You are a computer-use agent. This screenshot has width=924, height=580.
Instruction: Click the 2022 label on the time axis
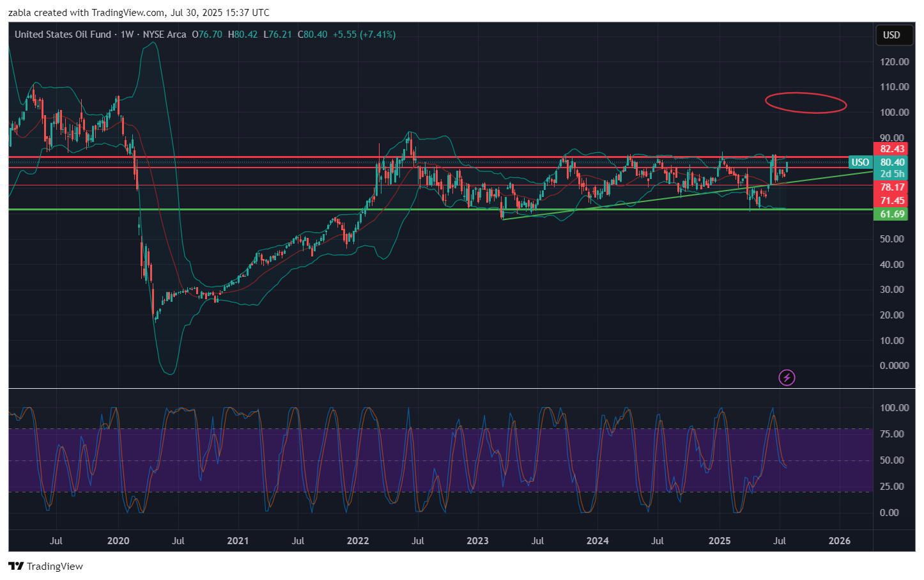click(x=358, y=541)
